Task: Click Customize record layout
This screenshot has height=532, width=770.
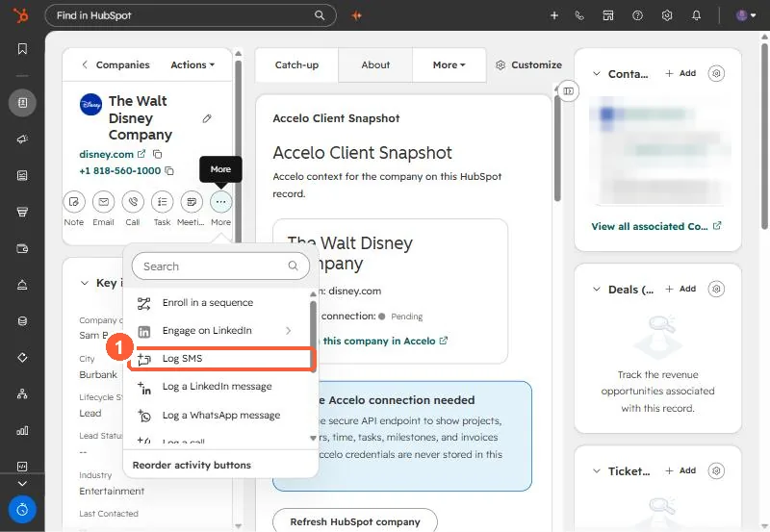Action: point(528,64)
